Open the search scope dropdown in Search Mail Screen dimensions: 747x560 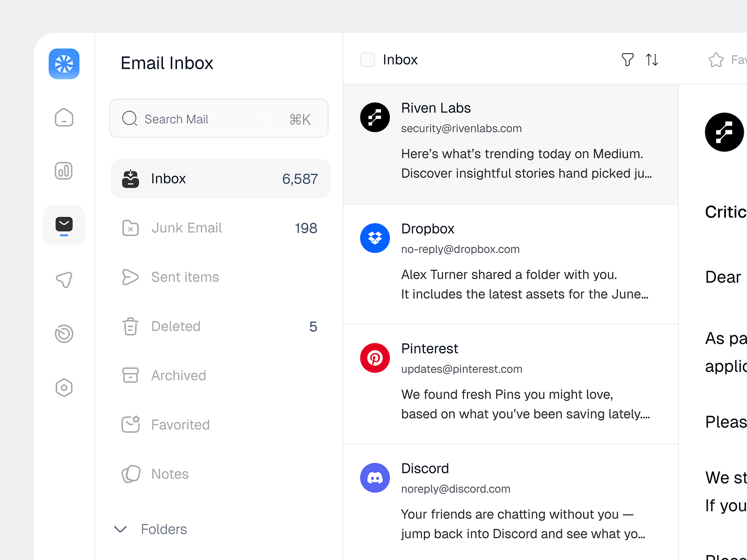tap(266, 119)
